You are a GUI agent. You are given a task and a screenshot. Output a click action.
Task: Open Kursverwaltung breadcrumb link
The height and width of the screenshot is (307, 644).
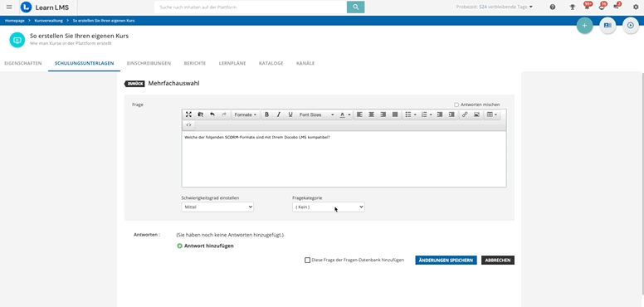[48, 21]
